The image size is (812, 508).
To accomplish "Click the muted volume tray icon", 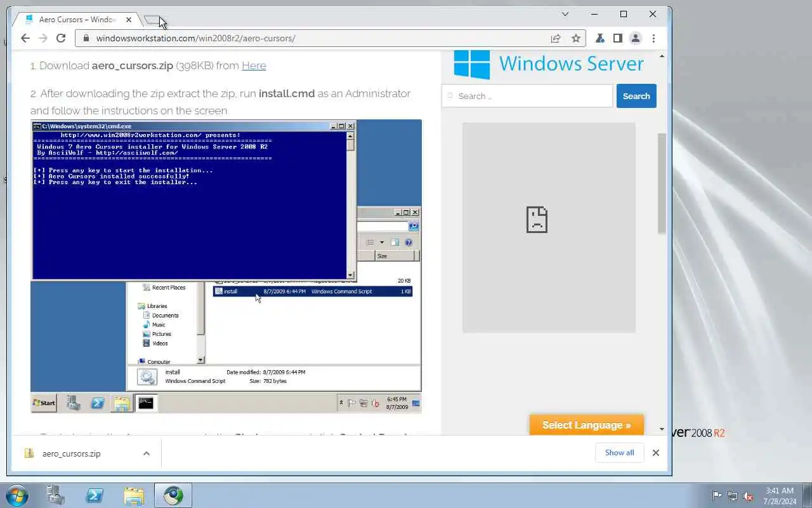I will pyautogui.click(x=749, y=496).
